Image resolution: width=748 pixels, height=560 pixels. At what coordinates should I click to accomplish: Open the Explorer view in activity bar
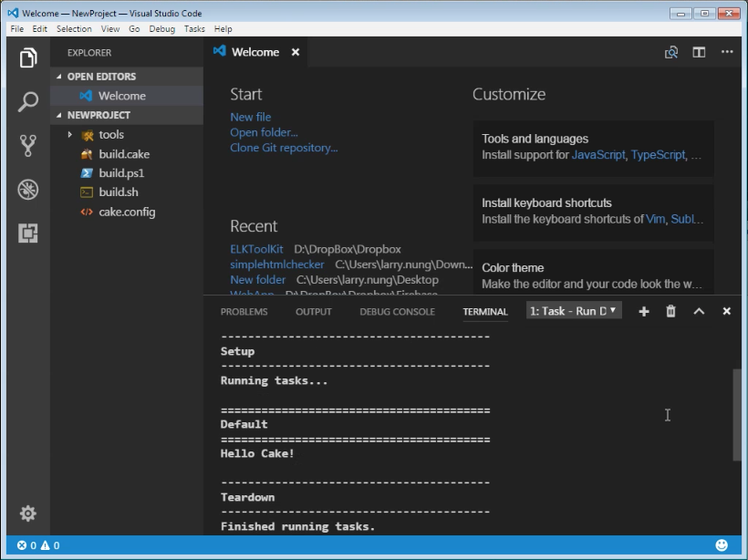(x=28, y=57)
